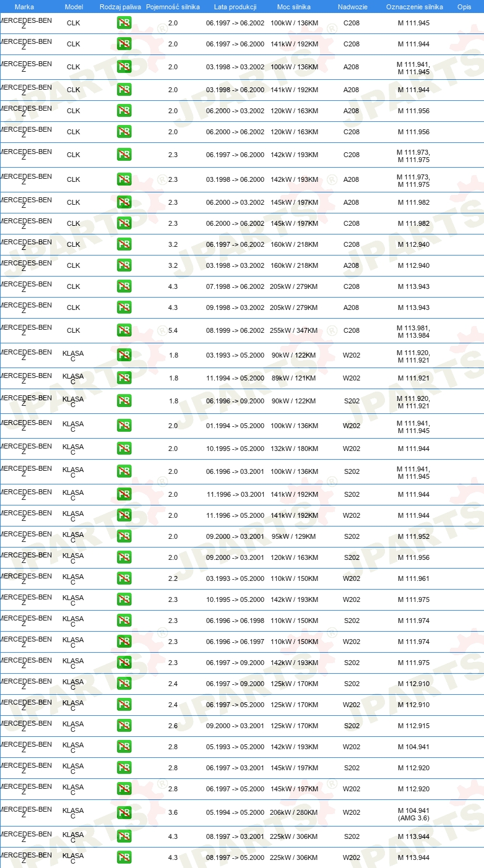Select the 11.1994 -> 05.2000 production years cell
484x868 pixels.
pos(235,378)
